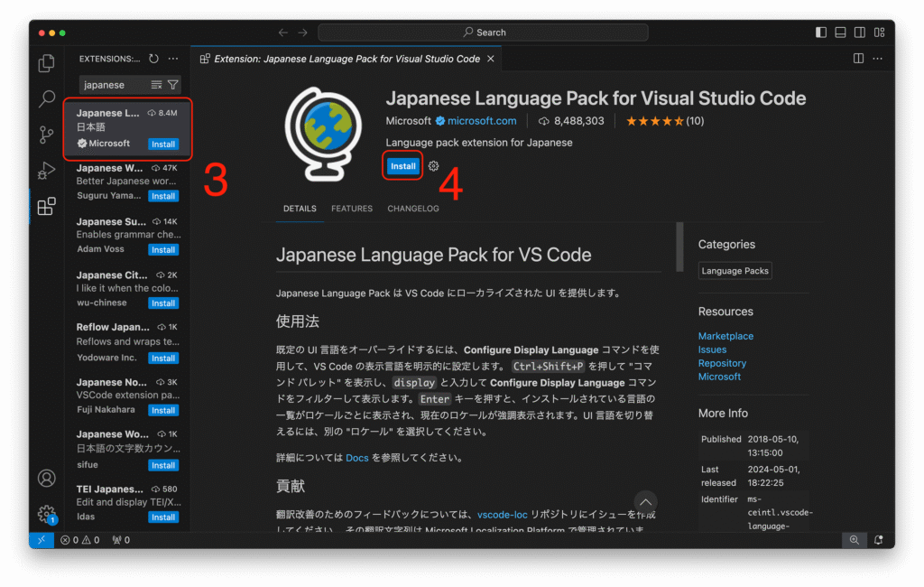Image resolution: width=924 pixels, height=587 pixels.
Task: Clear the extensions search results
Action: 156,85
